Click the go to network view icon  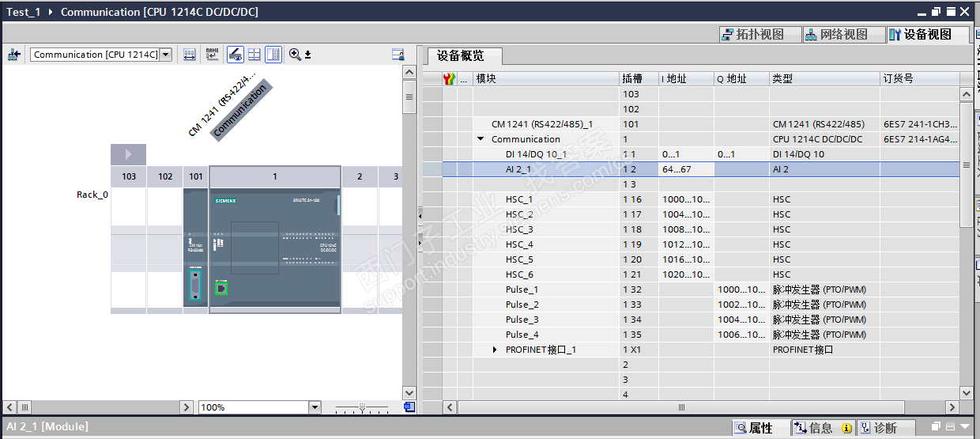tap(14, 55)
